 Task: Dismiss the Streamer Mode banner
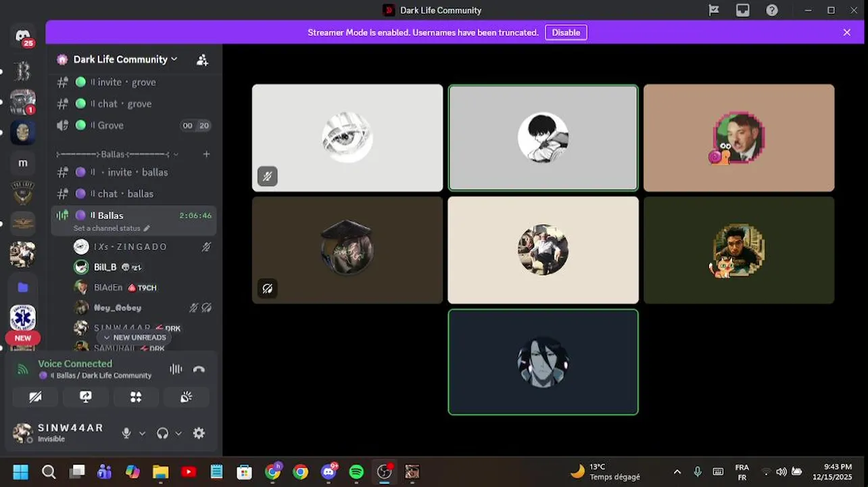pyautogui.click(x=847, y=32)
